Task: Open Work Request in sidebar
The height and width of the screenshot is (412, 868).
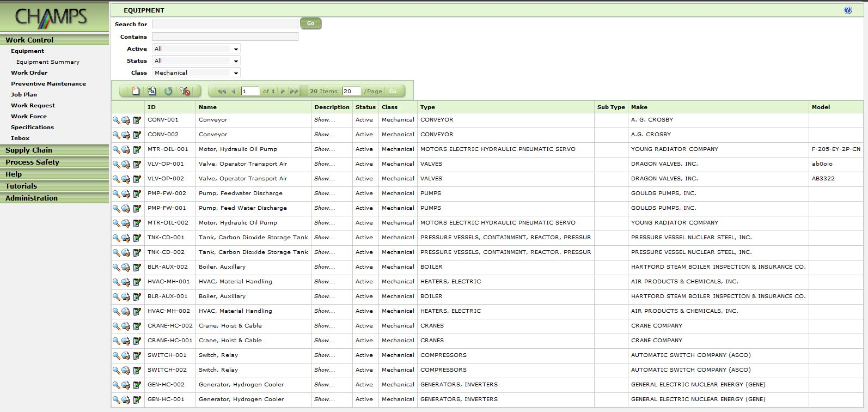Action: tap(33, 106)
